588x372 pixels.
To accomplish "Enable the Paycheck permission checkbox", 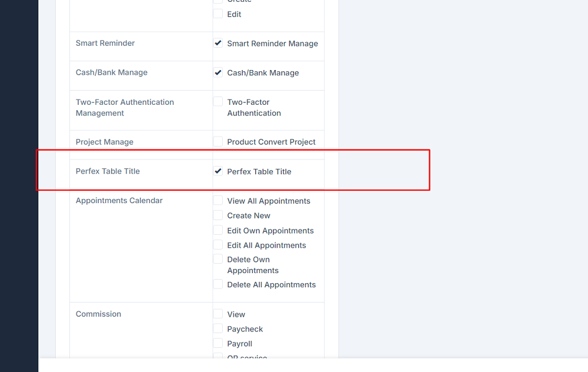I will point(218,328).
